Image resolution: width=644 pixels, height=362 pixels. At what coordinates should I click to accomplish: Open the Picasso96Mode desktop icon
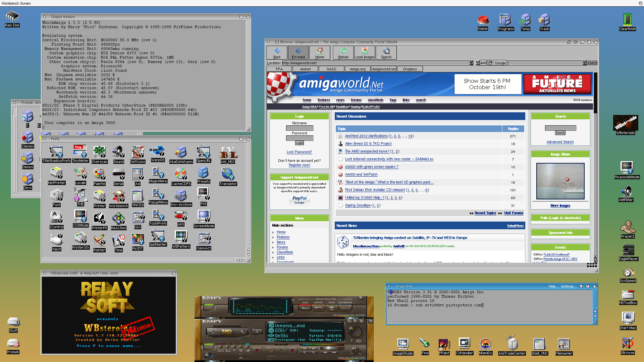(627, 170)
